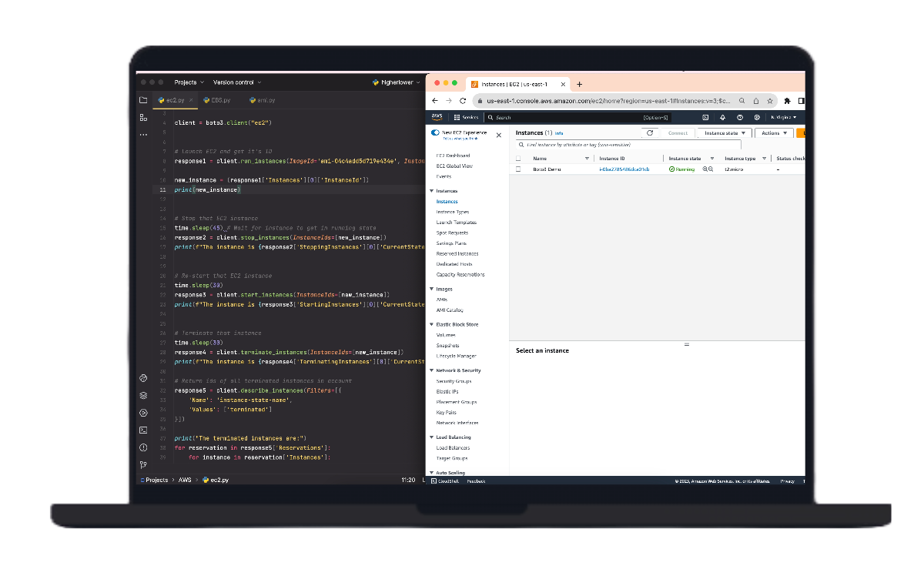Viewport: 924px width, 576px height.
Task: Refresh the EC2 instances list
Action: [650, 133]
